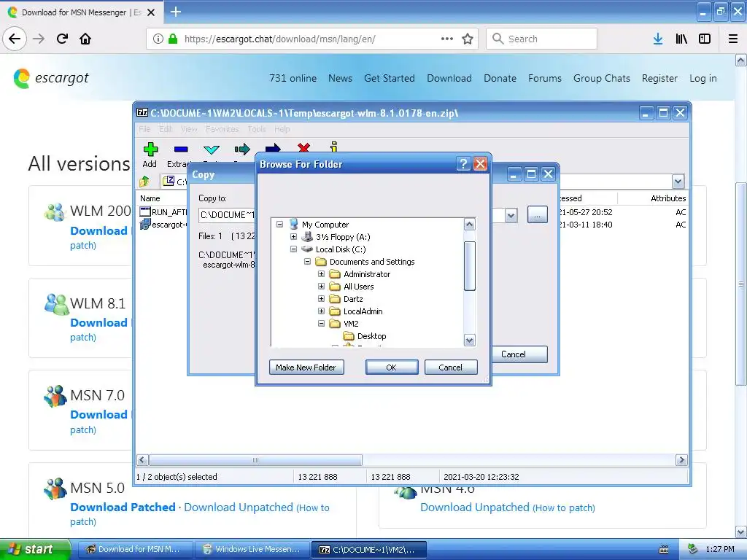Open the 7-Zip Tools menu
Screen dimensions: 747x560
tap(256, 129)
